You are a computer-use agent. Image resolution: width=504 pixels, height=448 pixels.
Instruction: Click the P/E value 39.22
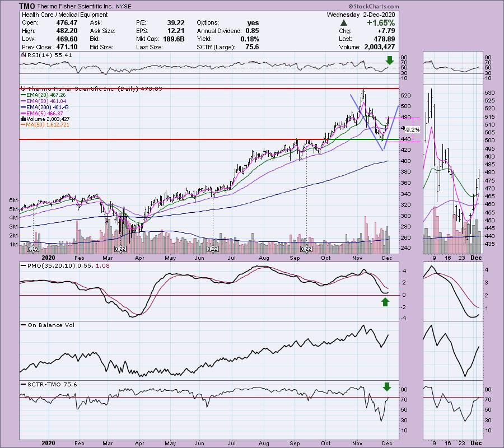coord(176,23)
